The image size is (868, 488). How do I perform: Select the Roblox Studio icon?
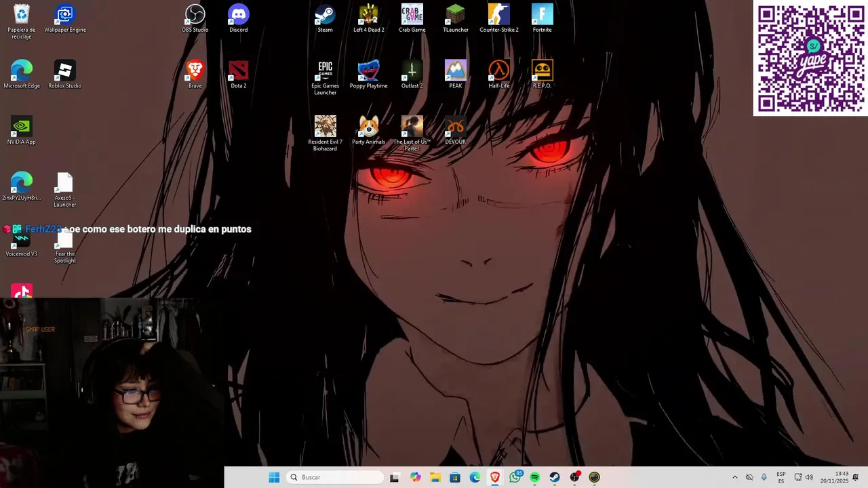click(65, 75)
